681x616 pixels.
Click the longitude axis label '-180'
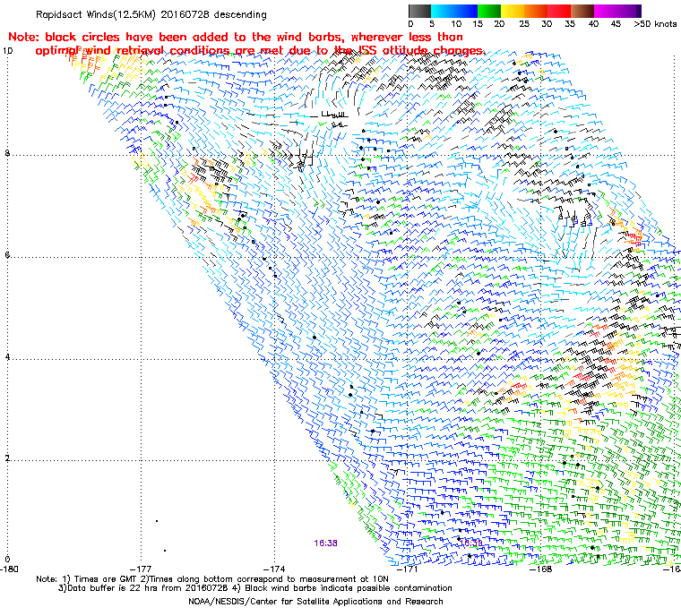[9, 569]
